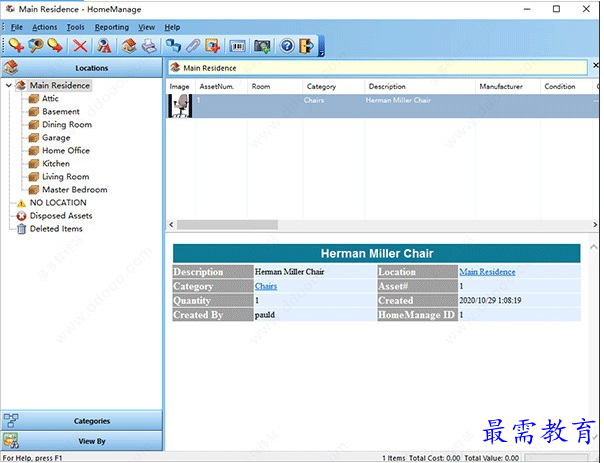Click the camera icon in toolbar
This screenshot has width=604, height=463.
click(262, 46)
